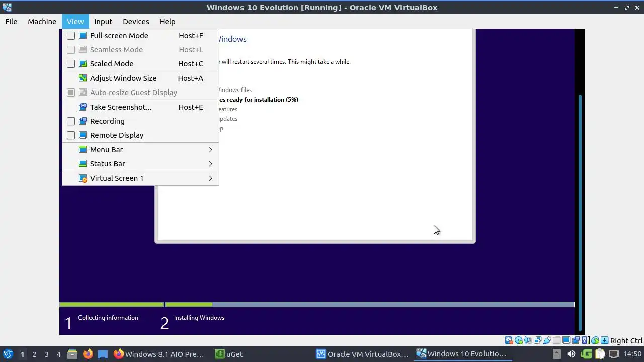Click the Collecting information progress bar
The image size is (644, 362).
coord(111,304)
